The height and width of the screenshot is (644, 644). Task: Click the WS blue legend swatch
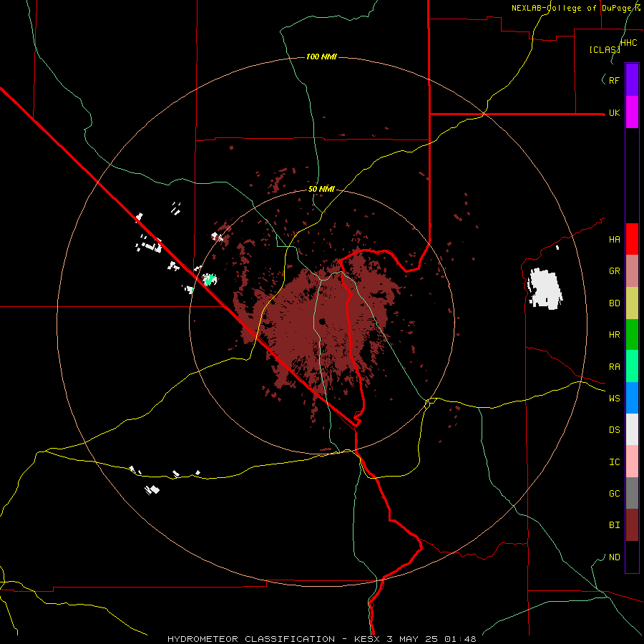coord(632,398)
